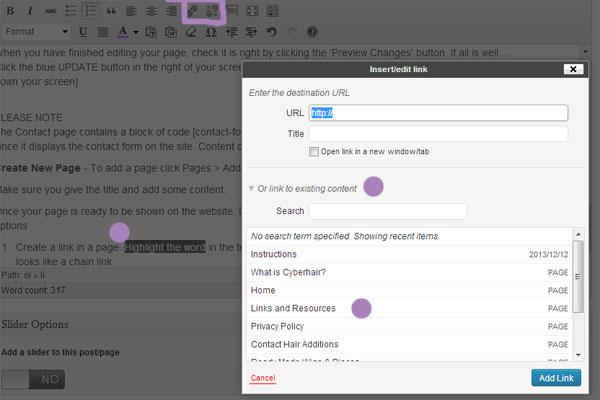This screenshot has width=600, height=400.
Task: Click the editor scrollbar up arrow
Action: (585, 51)
